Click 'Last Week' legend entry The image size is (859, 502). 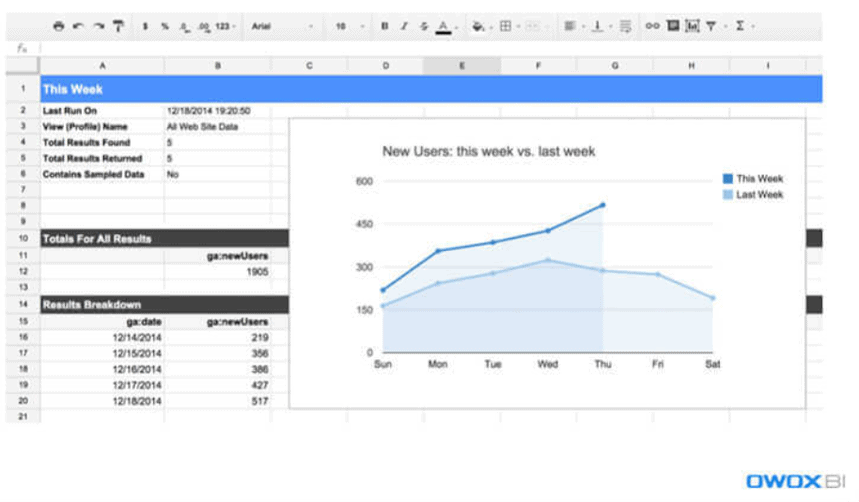(753, 195)
